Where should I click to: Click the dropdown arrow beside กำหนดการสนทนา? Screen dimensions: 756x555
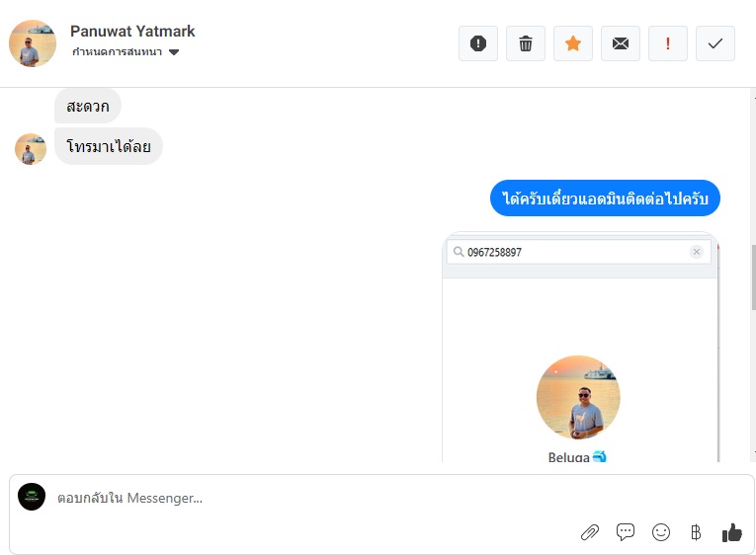[x=174, y=52]
